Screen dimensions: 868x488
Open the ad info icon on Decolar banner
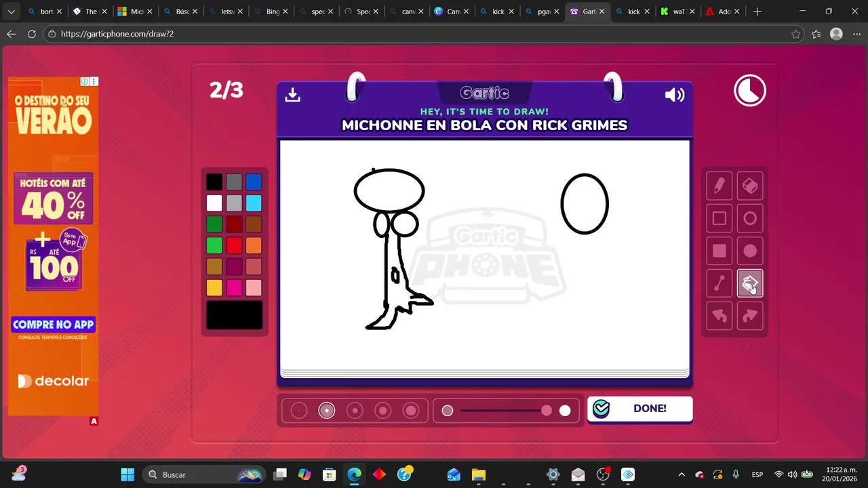(85, 81)
